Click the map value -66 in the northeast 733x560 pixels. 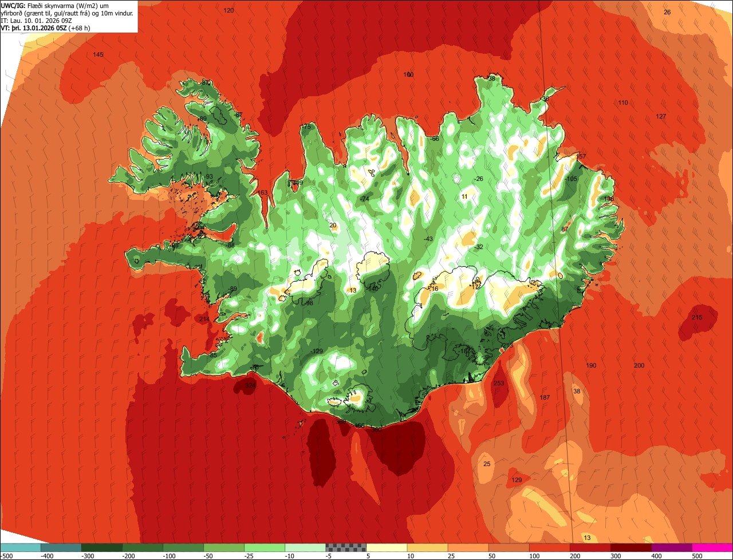click(435, 139)
